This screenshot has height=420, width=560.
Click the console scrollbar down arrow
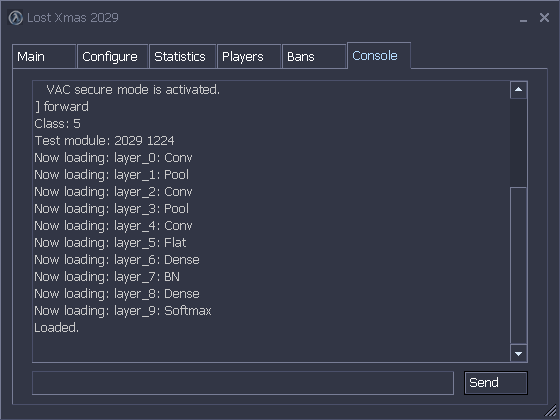coord(519,354)
